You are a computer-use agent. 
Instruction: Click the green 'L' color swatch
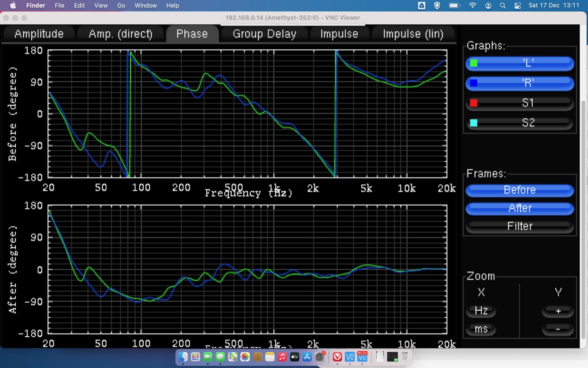(x=474, y=63)
